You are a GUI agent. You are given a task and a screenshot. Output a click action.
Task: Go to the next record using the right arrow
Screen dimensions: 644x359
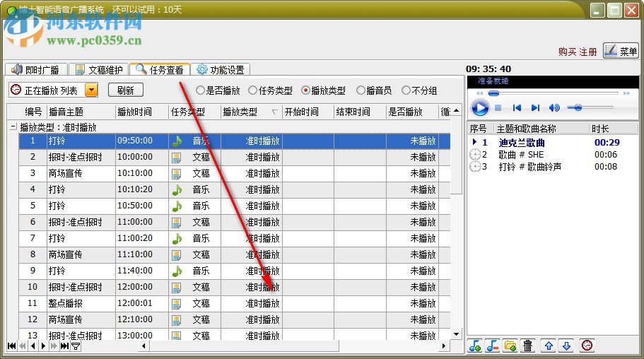tap(43, 346)
